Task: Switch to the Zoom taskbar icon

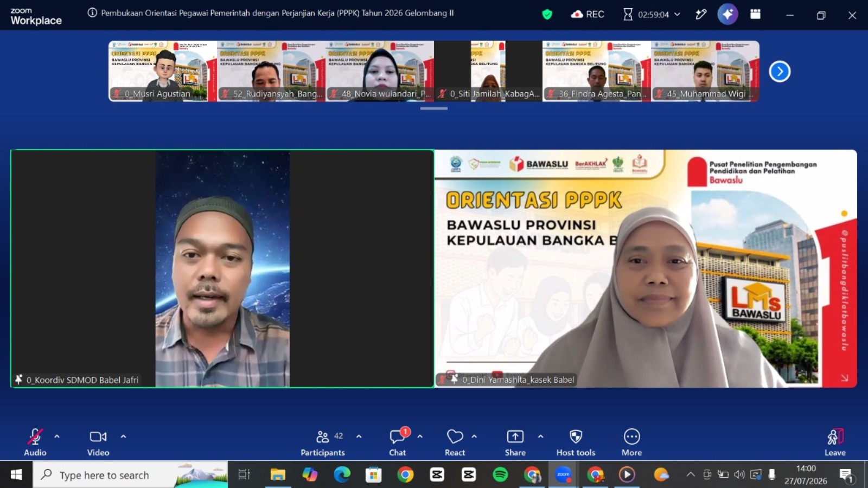Action: click(563, 475)
